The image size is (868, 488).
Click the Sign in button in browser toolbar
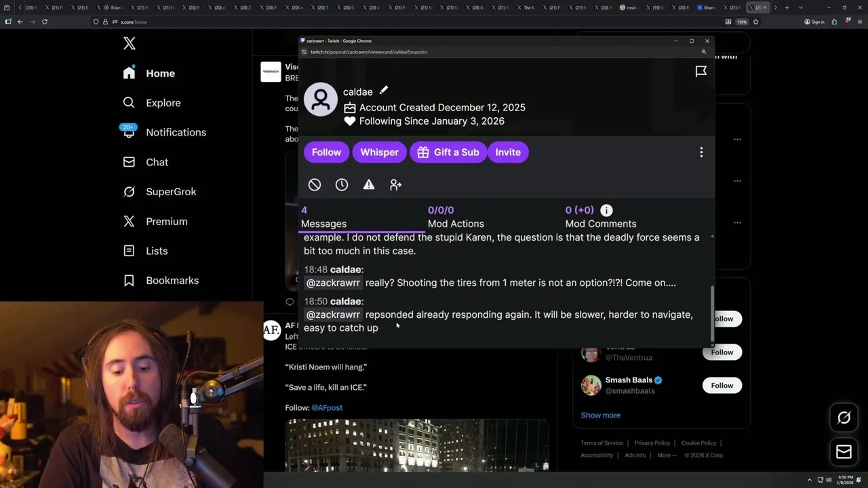[x=814, y=22]
